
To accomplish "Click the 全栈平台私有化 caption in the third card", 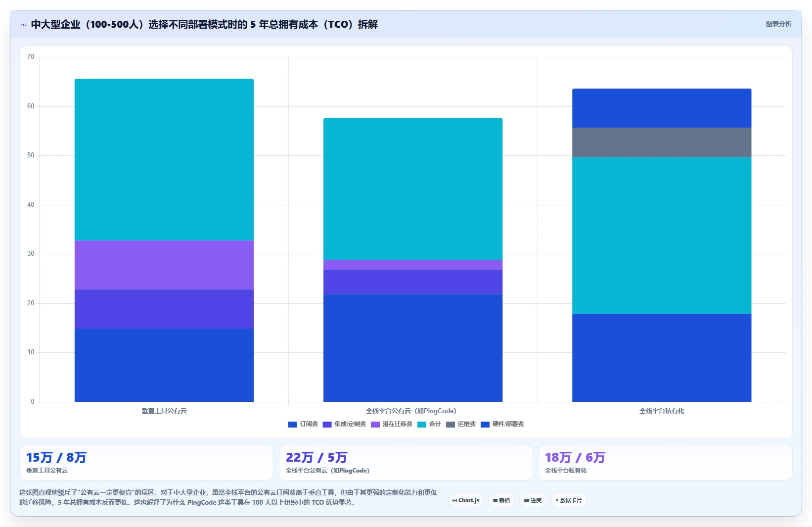I will tap(566, 471).
